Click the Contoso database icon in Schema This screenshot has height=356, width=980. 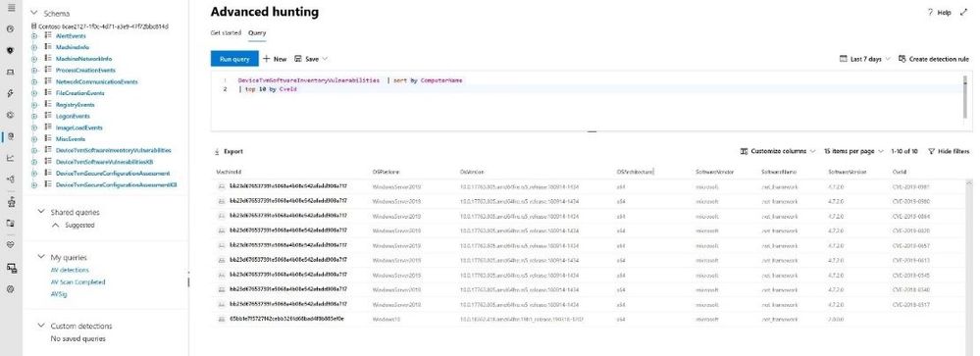pyautogui.click(x=33, y=26)
